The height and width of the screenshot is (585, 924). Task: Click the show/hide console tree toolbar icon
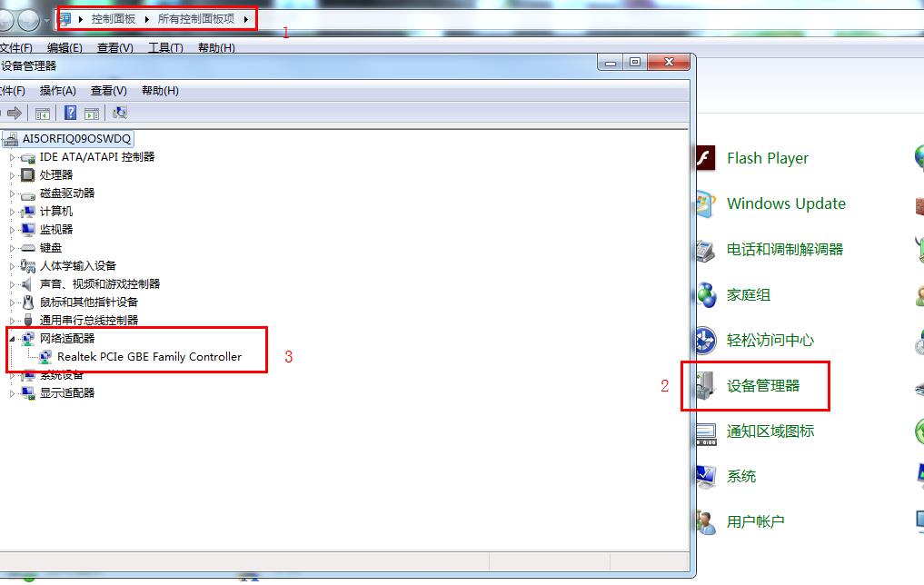(x=43, y=114)
